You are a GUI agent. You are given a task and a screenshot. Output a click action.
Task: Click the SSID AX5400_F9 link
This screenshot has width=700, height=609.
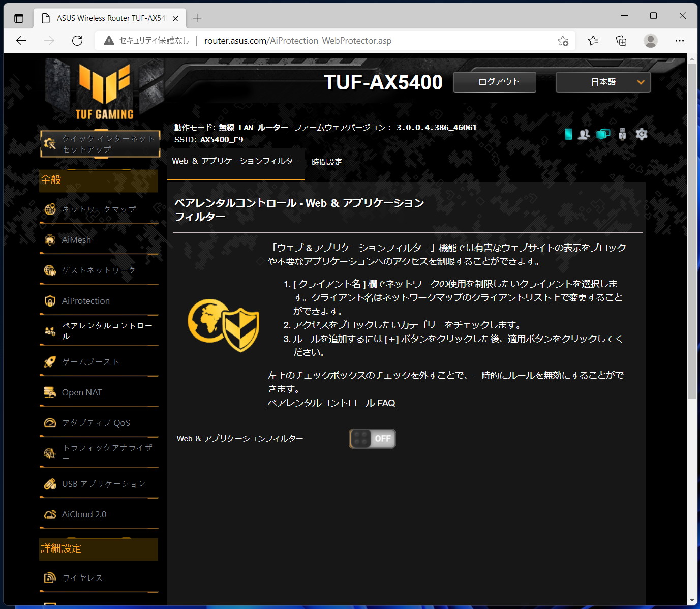coord(222,140)
